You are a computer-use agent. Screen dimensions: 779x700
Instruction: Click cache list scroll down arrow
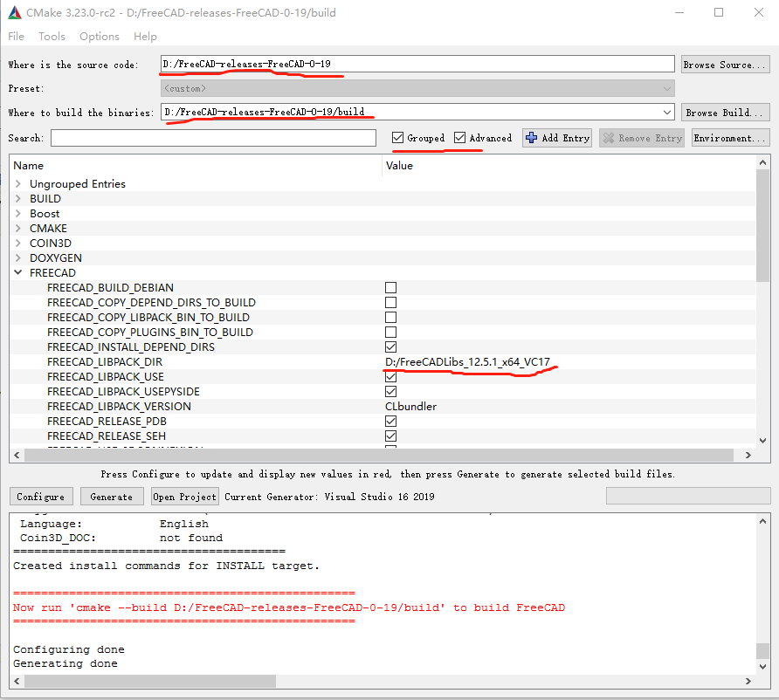pyautogui.click(x=762, y=441)
